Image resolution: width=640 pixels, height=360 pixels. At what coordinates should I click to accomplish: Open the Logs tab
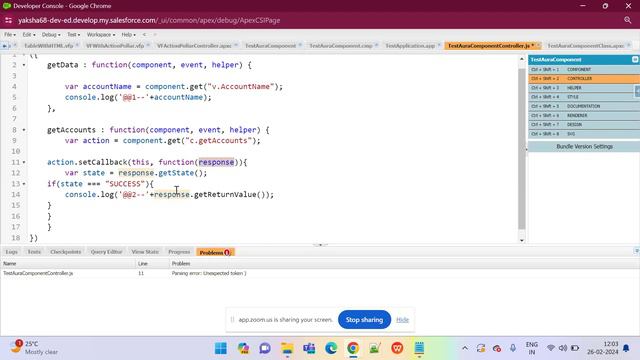[x=11, y=252]
